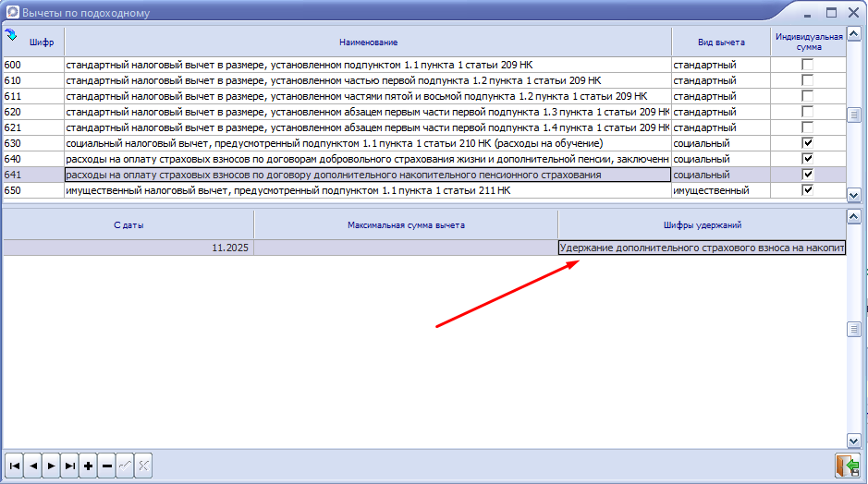Image resolution: width=868 pixels, height=484 pixels.
Task: Click С даты column header
Action: (x=128, y=225)
